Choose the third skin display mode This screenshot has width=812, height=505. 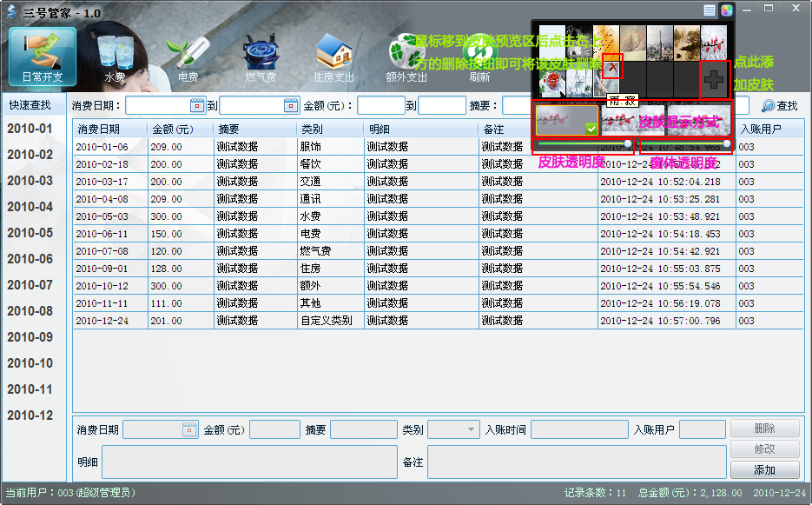(x=698, y=120)
